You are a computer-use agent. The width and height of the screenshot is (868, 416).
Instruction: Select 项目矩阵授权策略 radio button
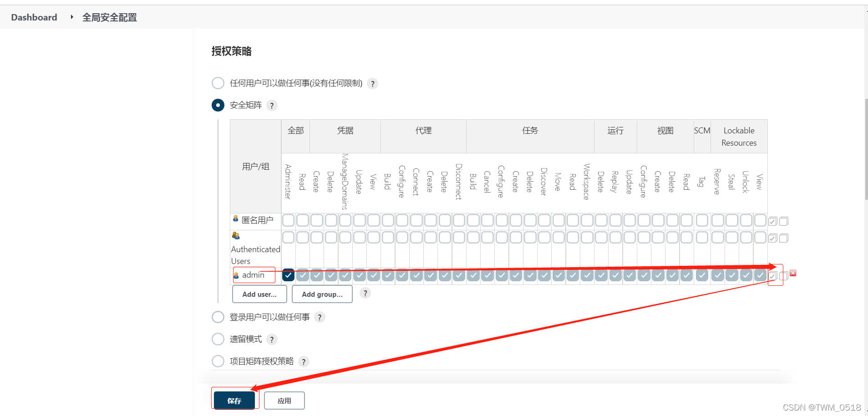click(x=218, y=361)
